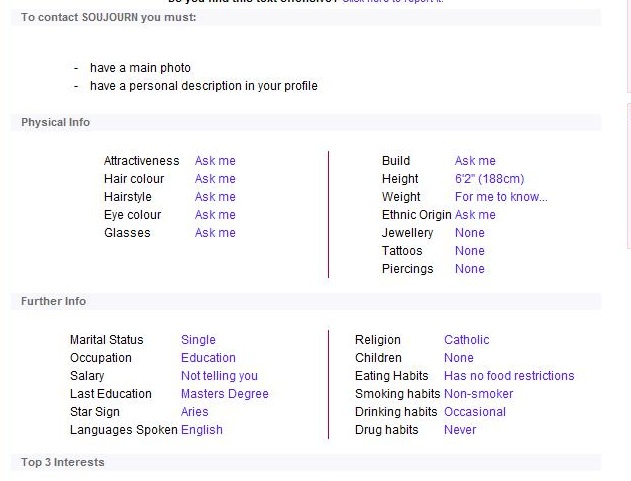The width and height of the screenshot is (631, 481).
Task: Click the "Non-smoker" link
Action: [x=478, y=394]
